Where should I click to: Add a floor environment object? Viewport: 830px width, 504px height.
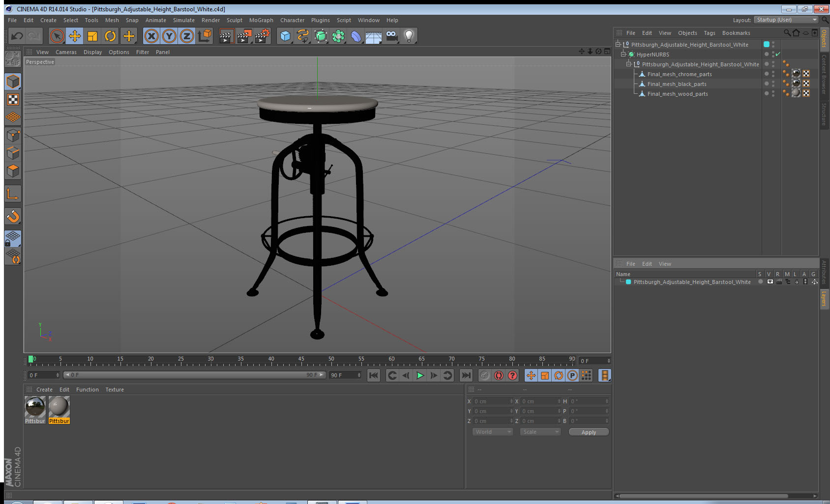pos(374,36)
